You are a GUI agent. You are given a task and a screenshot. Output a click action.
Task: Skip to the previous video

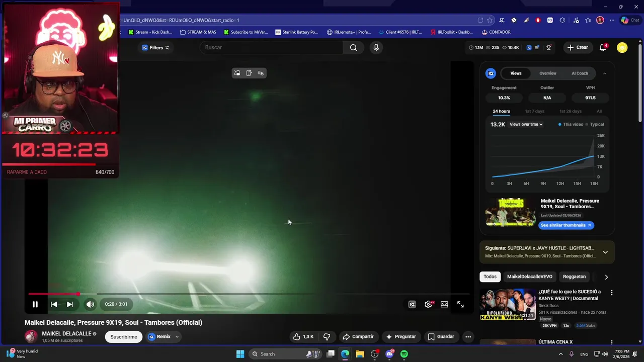pos(54,304)
